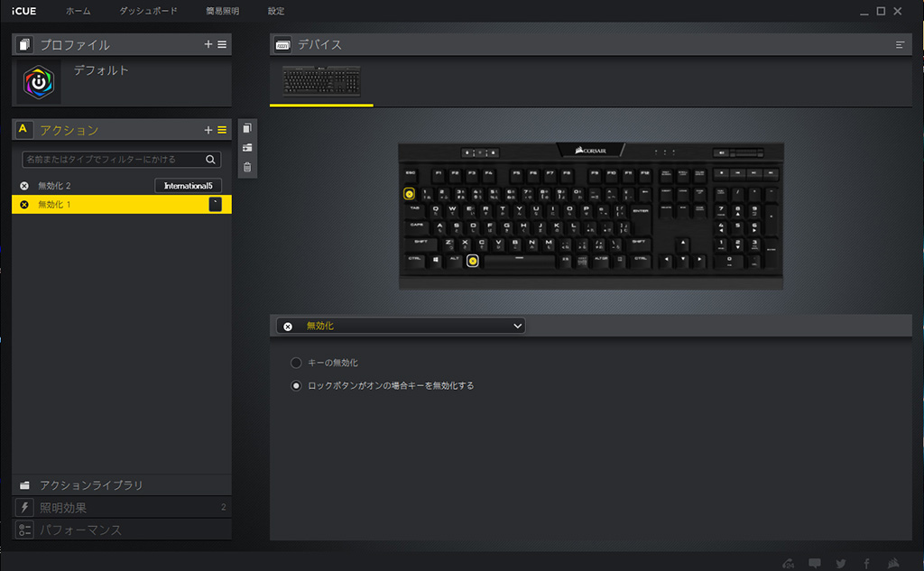Open the 簡易照明 menu
The height and width of the screenshot is (571, 924).
222,11
